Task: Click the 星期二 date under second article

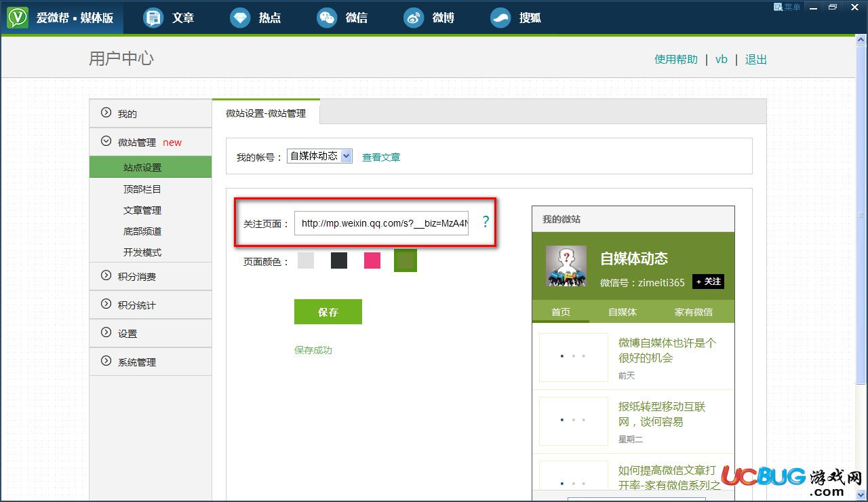Action: (x=631, y=439)
